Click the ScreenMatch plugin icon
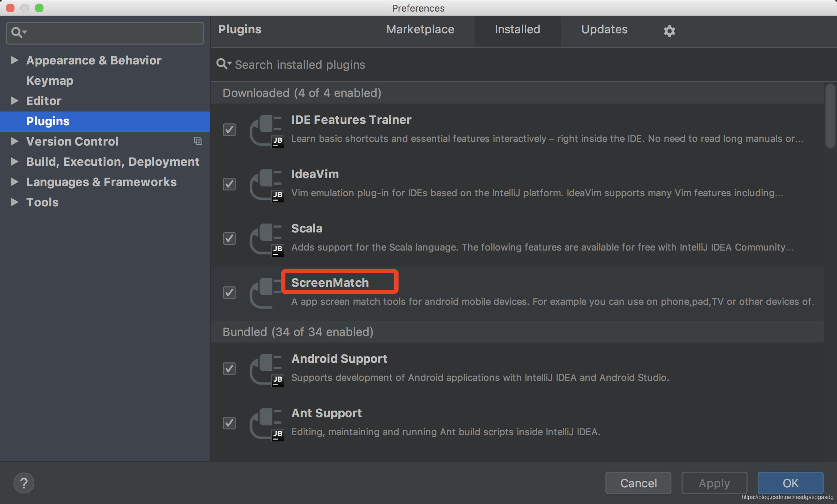Viewport: 837px width, 504px height. [266, 293]
